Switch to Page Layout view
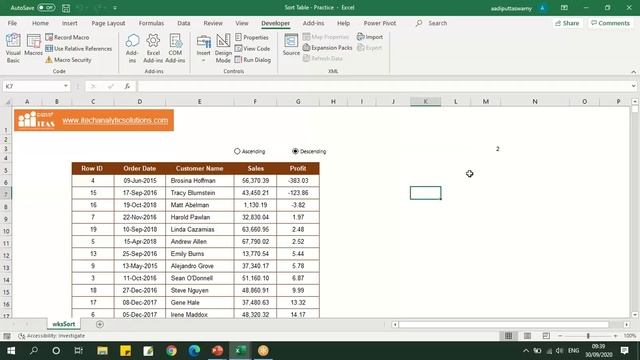Screen dimensions: 640x360 click(527, 336)
